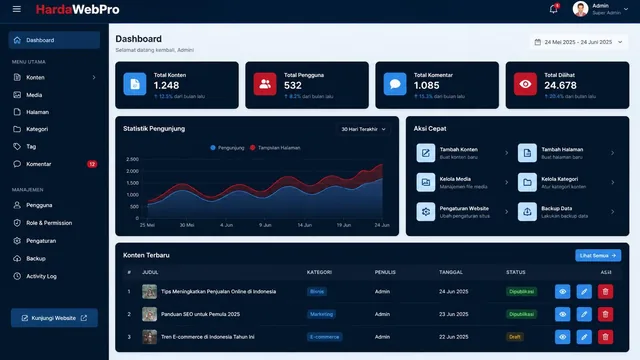Click the Lihat Semua button

tap(598, 256)
